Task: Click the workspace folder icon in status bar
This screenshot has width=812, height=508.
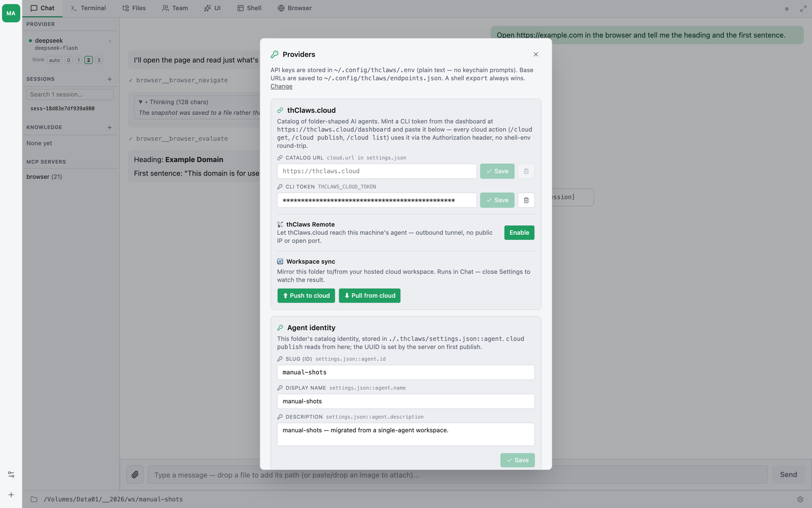Action: (x=34, y=499)
